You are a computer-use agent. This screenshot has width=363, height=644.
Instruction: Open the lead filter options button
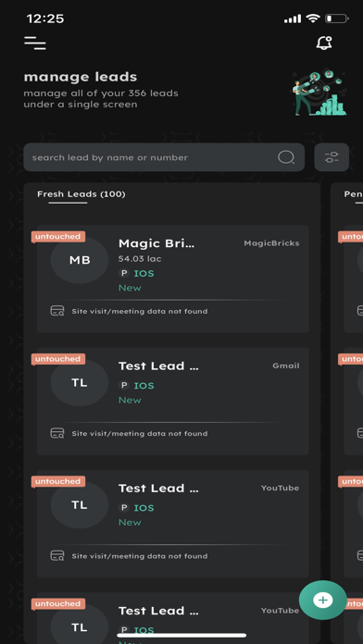point(332,157)
